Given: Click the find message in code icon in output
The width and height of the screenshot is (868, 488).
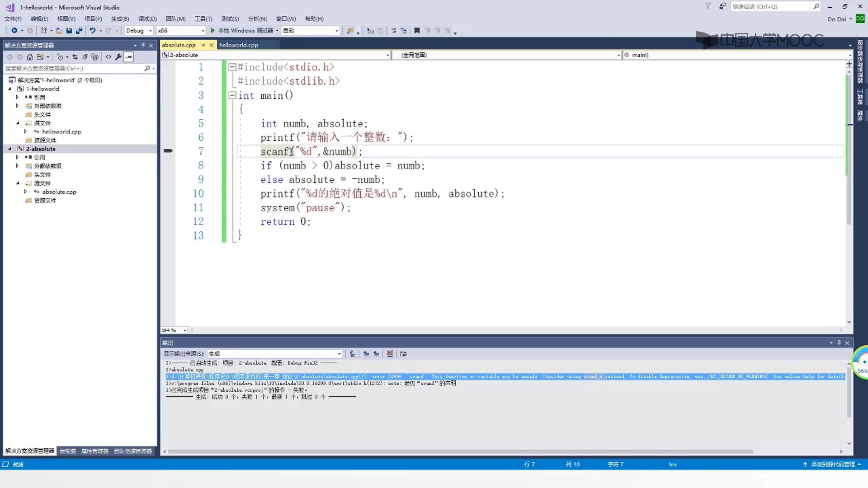Looking at the screenshot, I should [x=353, y=354].
